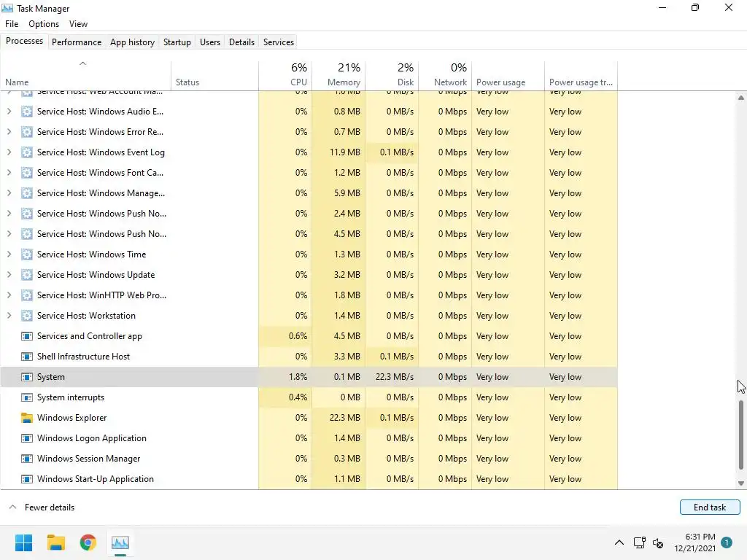The height and width of the screenshot is (560, 747).
Task: Expand Service Host: Windows Event Log row
Action: (x=9, y=152)
